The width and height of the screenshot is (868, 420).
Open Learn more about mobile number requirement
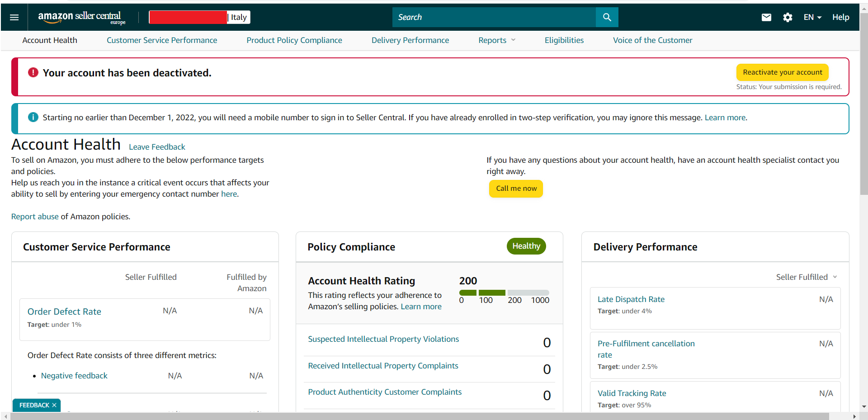[x=725, y=118]
